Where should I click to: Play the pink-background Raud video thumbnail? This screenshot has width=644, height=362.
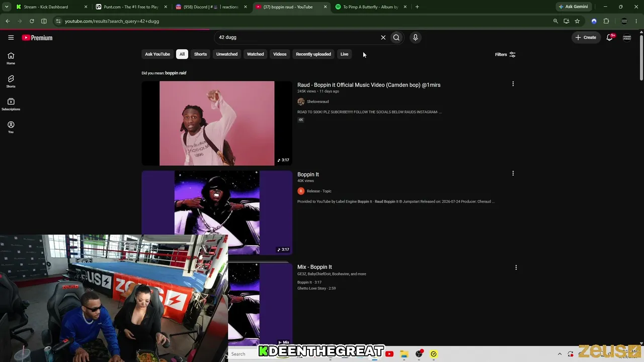click(x=217, y=123)
